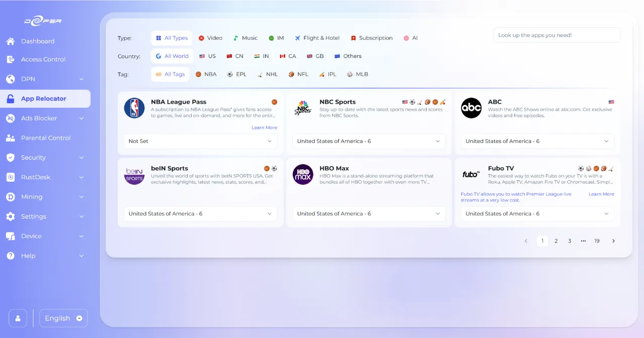Filter country by CA
This screenshot has width=644, height=338.
288,56
